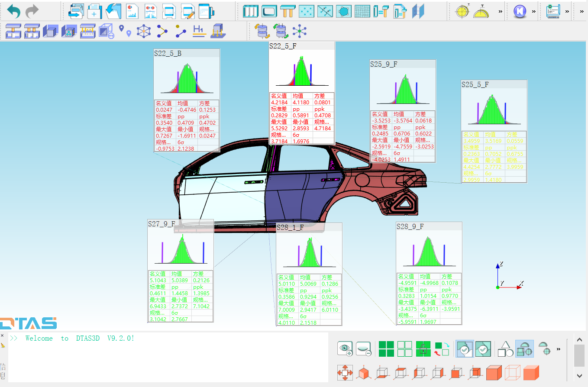Viewport: 588px width, 387px height.
Task: Click the message panel scroll down arrow
Action: point(579,375)
